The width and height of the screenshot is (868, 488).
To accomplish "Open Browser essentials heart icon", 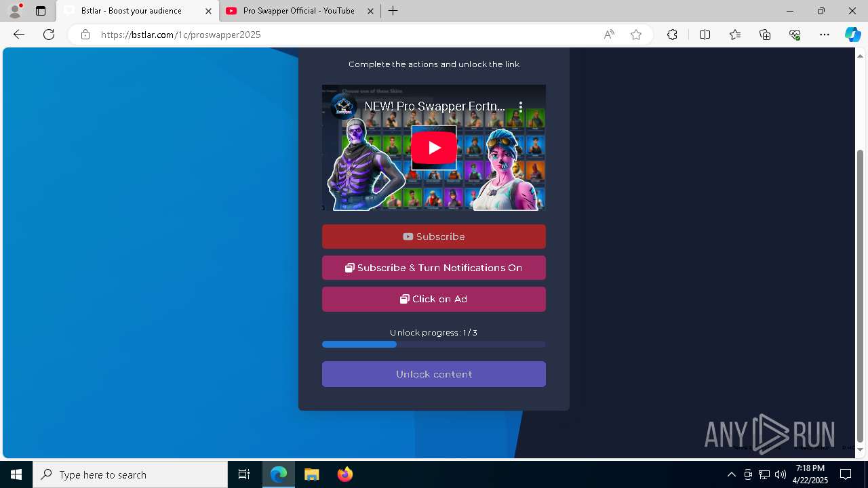I will (795, 35).
